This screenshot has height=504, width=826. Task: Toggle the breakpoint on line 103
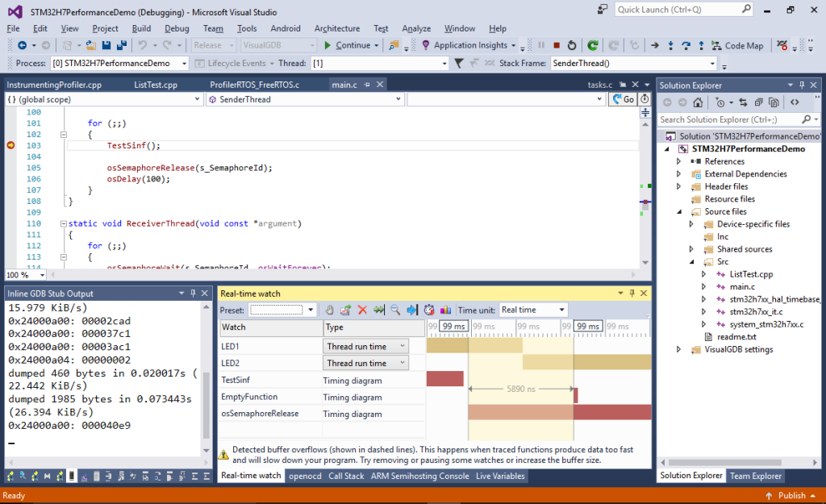(x=10, y=145)
